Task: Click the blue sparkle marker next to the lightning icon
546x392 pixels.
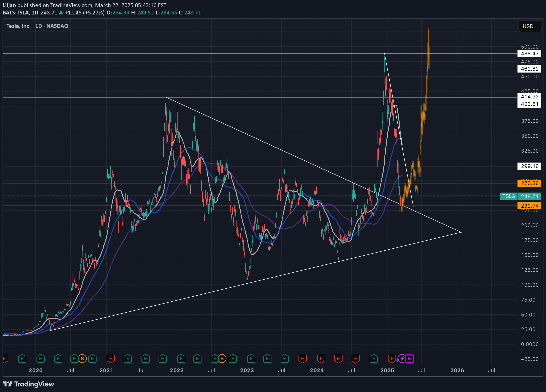Action: coord(398,360)
